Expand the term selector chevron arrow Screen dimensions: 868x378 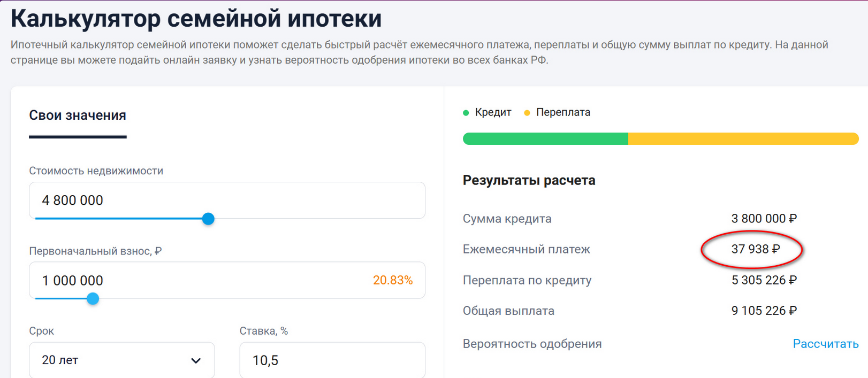click(x=195, y=361)
